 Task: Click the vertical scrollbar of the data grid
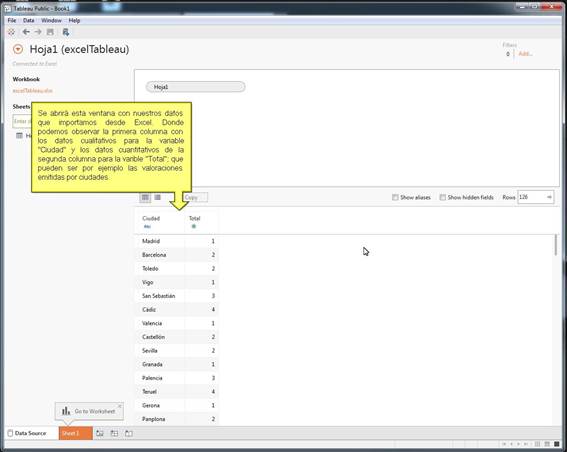click(556, 245)
